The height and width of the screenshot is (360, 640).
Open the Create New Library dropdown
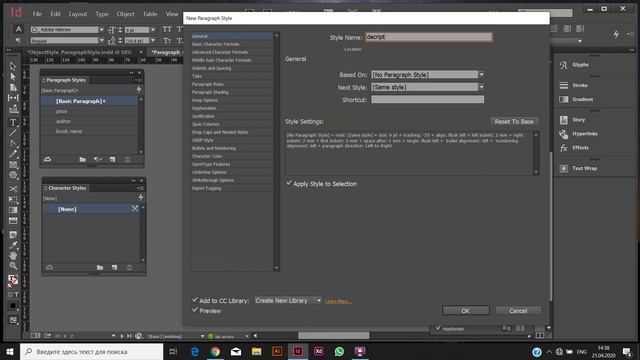(x=288, y=300)
